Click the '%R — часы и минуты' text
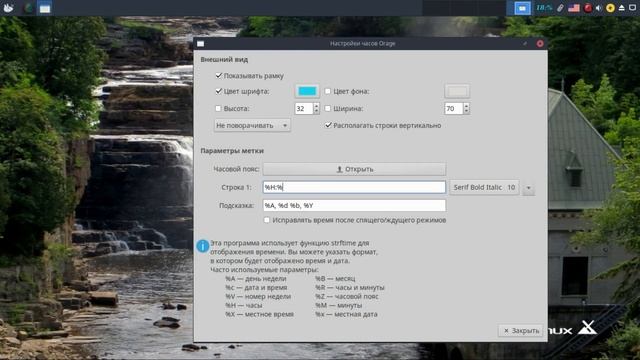Screen dimensions: 640x360 (x=349, y=287)
